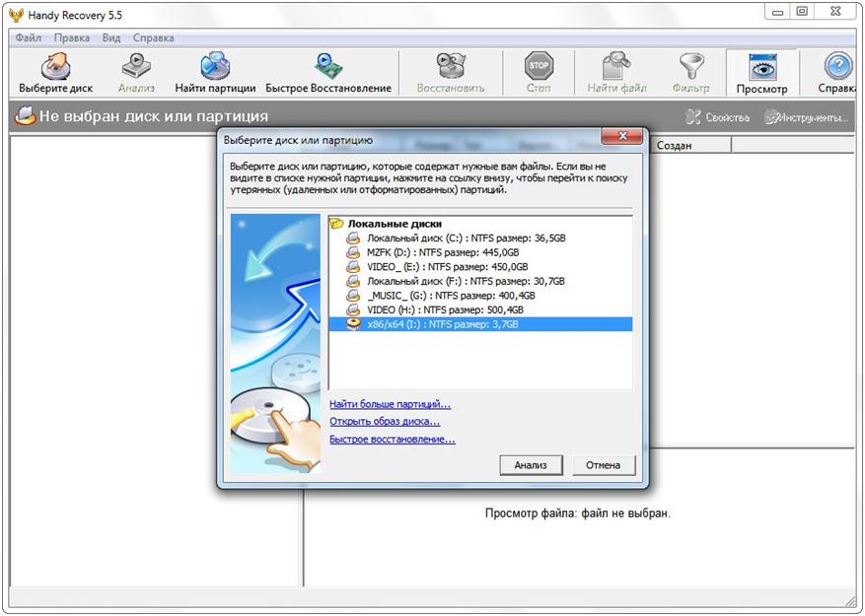Select Локальный диск (F:) 30,7GB entry
This screenshot has height=616, width=865.
pos(466,281)
